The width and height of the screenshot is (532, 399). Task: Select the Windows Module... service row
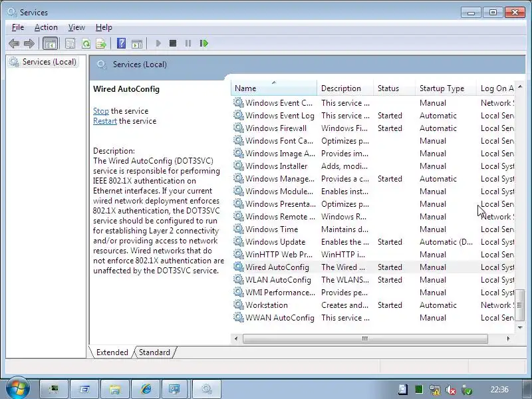(373, 192)
